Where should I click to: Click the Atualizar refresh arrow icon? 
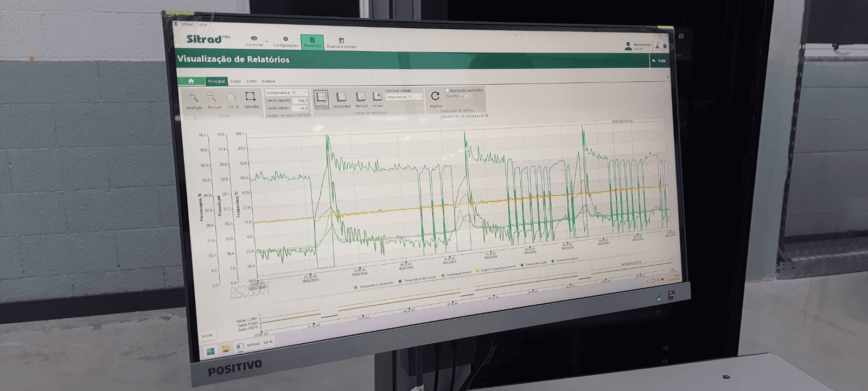(x=435, y=96)
